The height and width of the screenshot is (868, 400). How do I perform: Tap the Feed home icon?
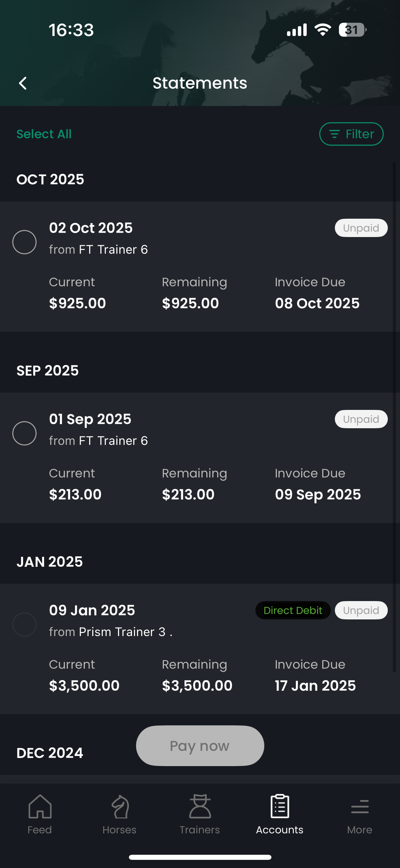[40, 807]
